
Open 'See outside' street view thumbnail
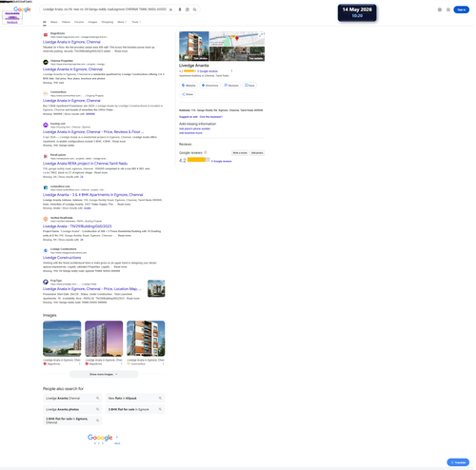(237, 53)
